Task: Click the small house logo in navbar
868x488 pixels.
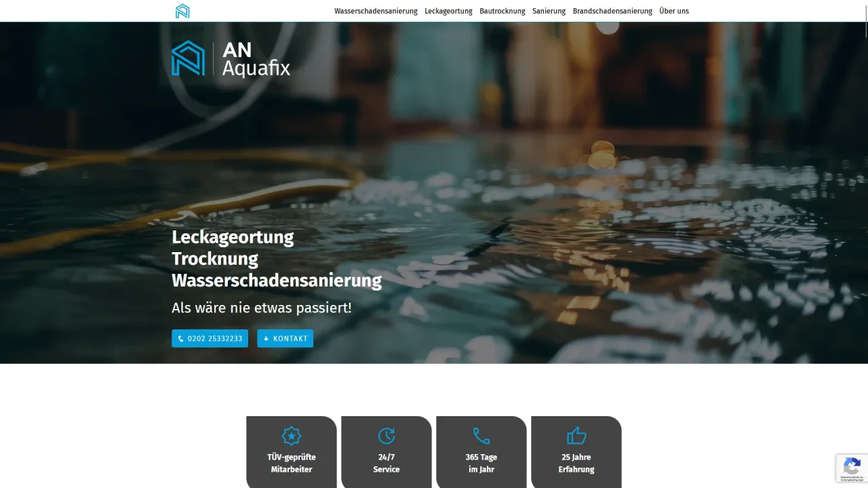Action: click(x=182, y=11)
